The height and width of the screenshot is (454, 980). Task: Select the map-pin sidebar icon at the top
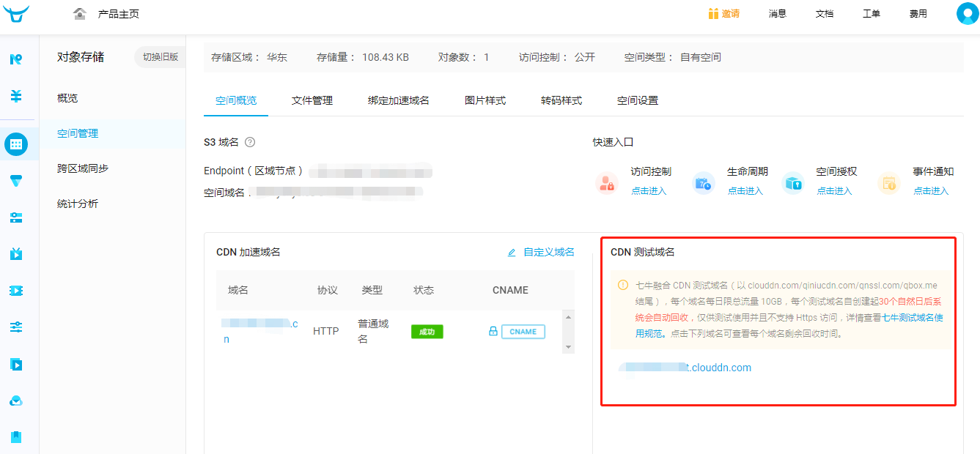pyautogui.click(x=16, y=59)
